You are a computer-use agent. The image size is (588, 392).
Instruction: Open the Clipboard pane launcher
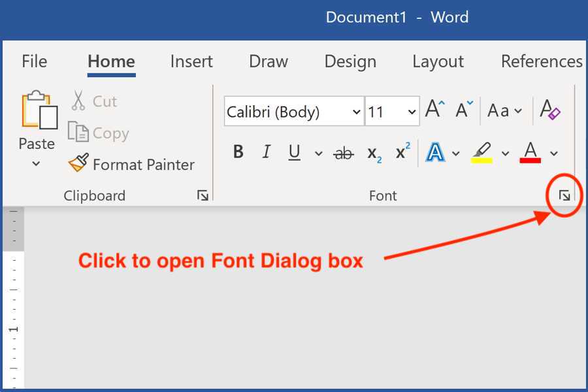[x=203, y=195]
